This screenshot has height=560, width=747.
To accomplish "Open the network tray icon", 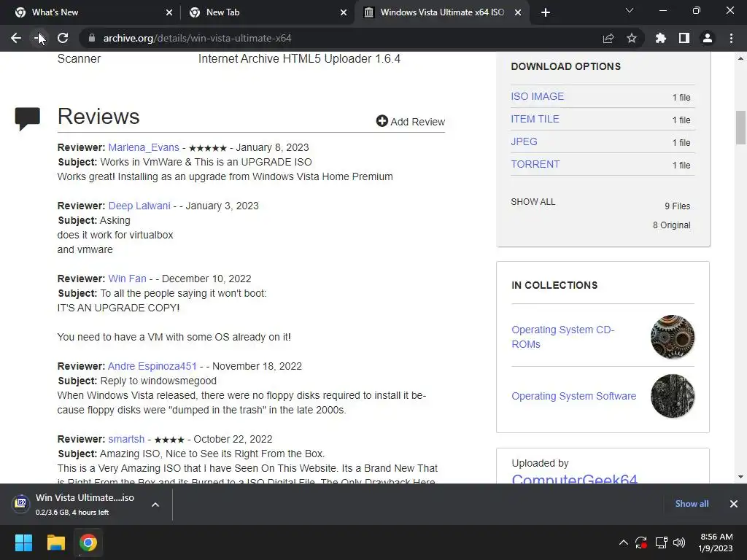I will pyautogui.click(x=661, y=542).
